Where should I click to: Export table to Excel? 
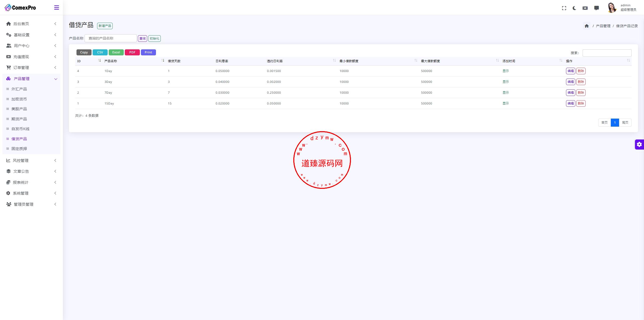pos(116,52)
